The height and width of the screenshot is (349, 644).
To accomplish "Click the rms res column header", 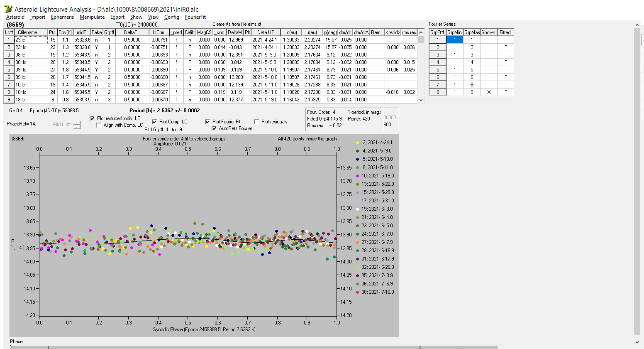I will (409, 32).
